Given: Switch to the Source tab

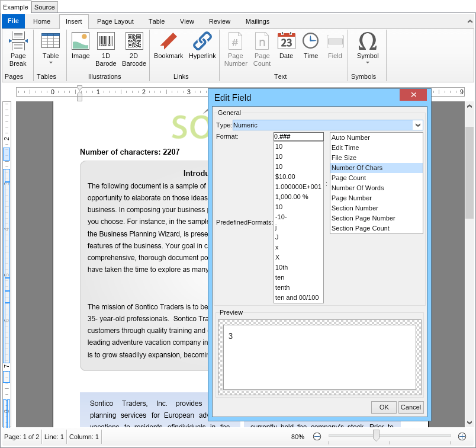Looking at the screenshot, I should pos(44,7).
